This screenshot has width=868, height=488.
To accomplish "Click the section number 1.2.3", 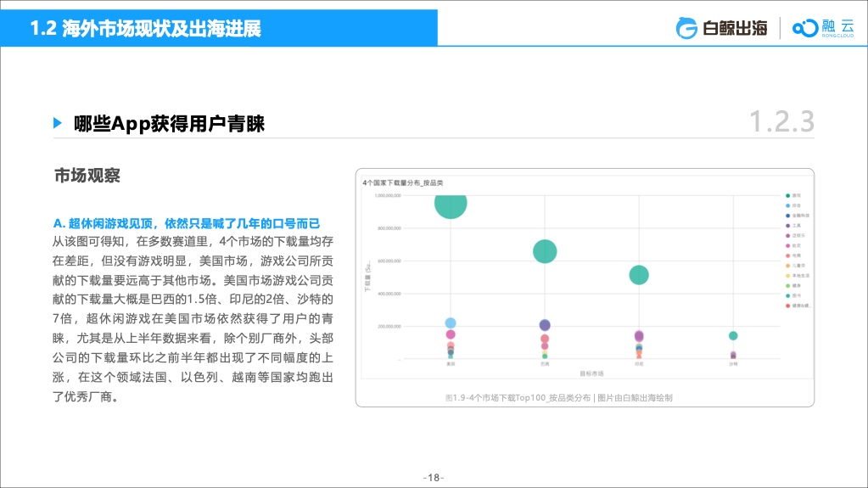I will point(781,122).
